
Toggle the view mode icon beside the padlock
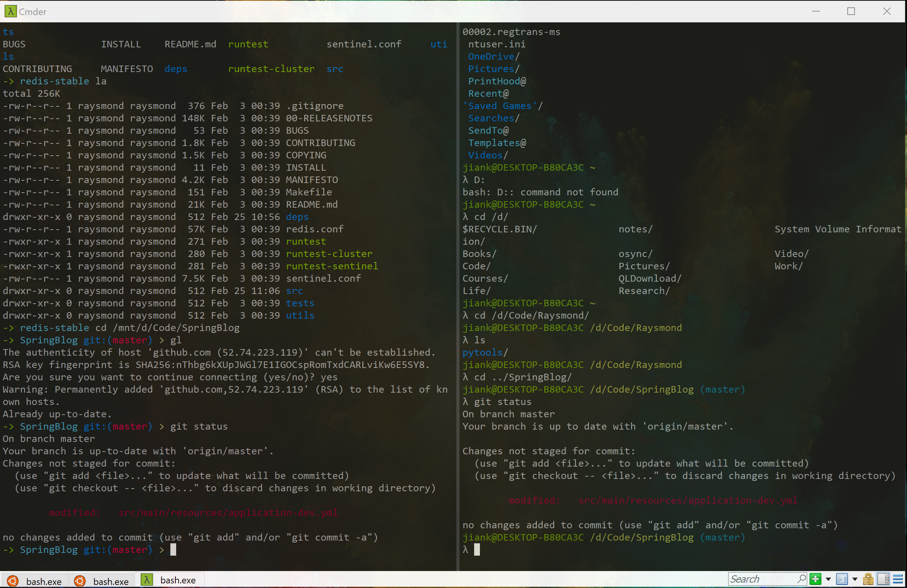(883, 579)
